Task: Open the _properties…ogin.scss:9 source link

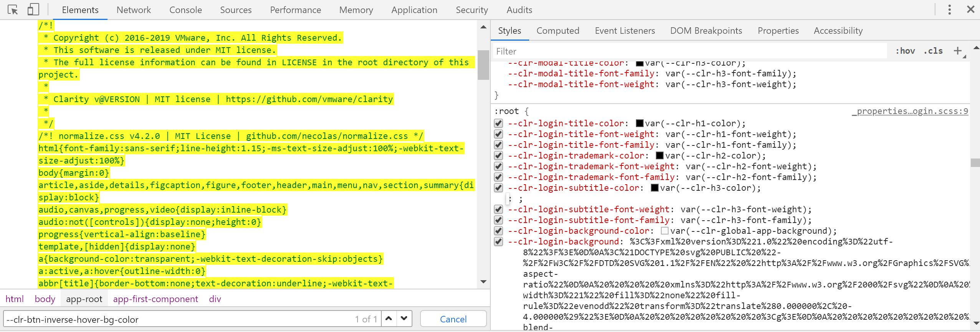Action: (910, 111)
